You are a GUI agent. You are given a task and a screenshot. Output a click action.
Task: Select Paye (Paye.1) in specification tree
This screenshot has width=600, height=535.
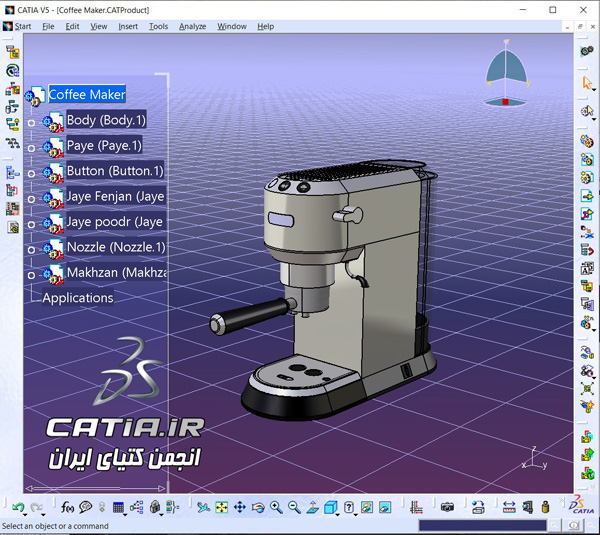pyautogui.click(x=104, y=145)
